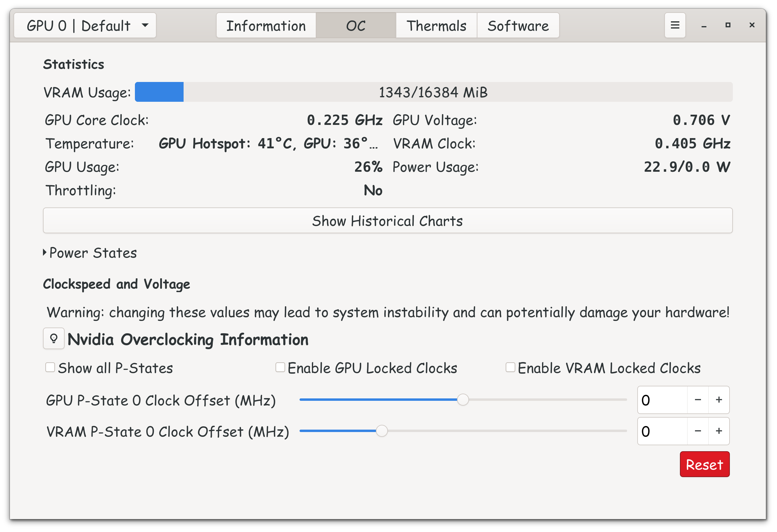Tick Enable GPU Locked Clocks

(x=280, y=367)
